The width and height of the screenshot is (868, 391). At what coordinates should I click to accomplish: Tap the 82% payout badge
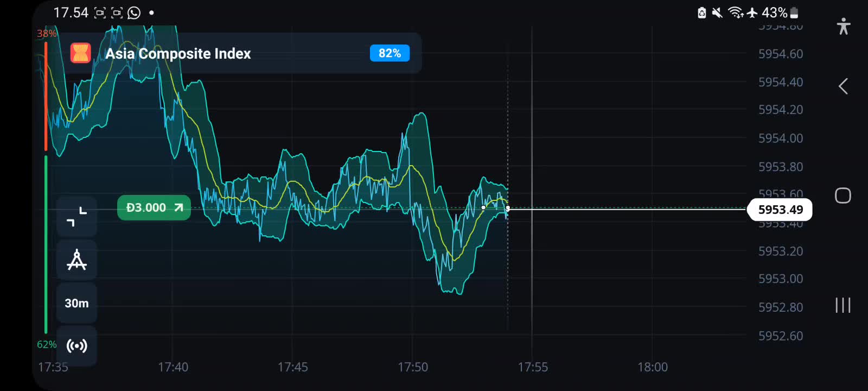point(390,53)
